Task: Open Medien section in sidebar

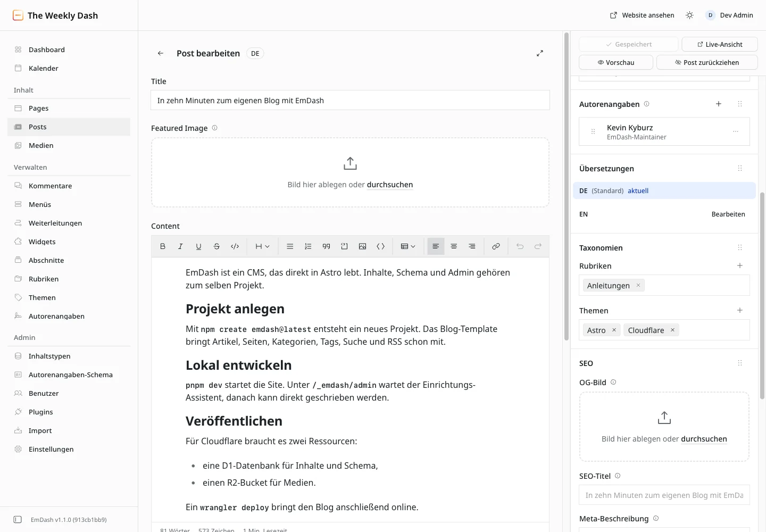Action: pyautogui.click(x=69, y=145)
